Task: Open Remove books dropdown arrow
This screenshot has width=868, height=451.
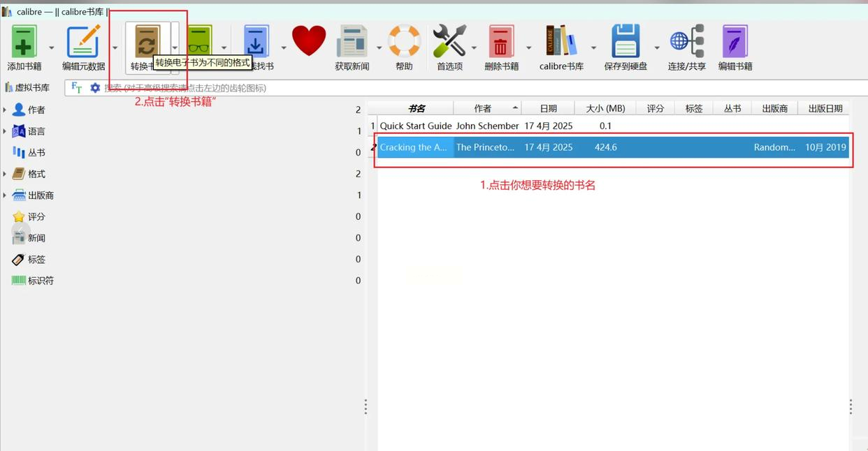Action: 528,48
